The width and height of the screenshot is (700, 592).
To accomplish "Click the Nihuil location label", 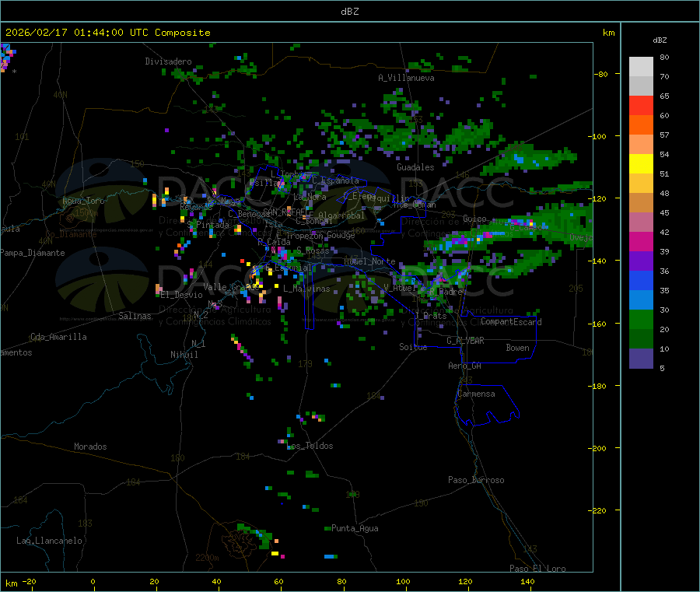I will pyautogui.click(x=184, y=355).
